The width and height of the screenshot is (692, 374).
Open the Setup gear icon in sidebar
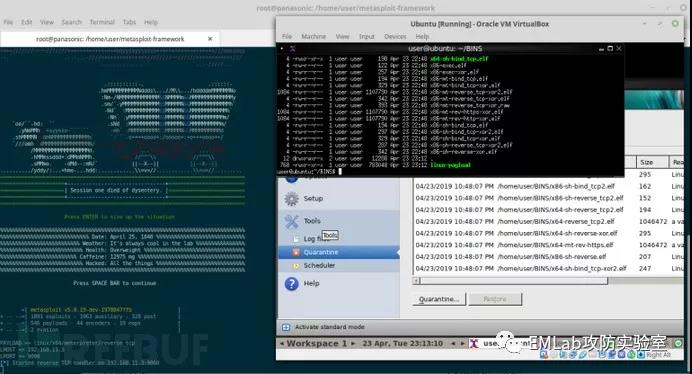pyautogui.click(x=291, y=199)
